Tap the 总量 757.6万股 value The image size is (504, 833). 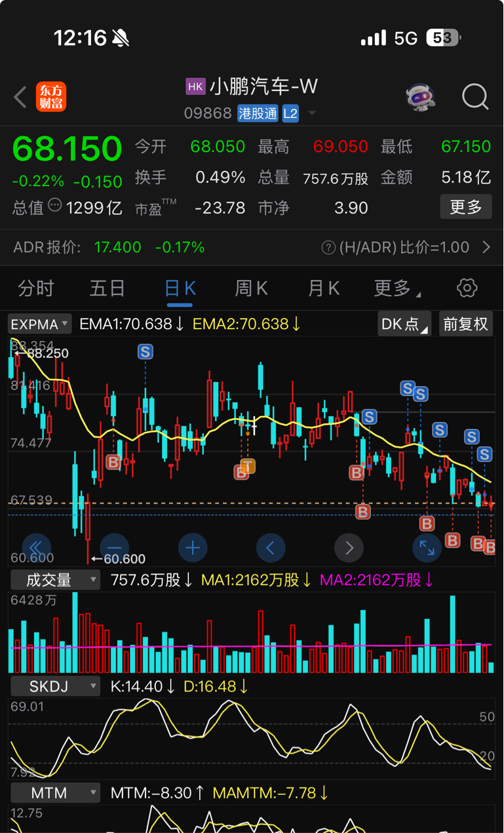(x=336, y=178)
